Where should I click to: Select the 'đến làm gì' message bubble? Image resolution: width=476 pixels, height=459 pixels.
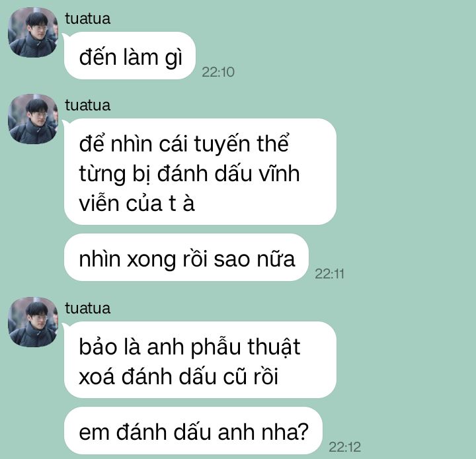point(130,56)
